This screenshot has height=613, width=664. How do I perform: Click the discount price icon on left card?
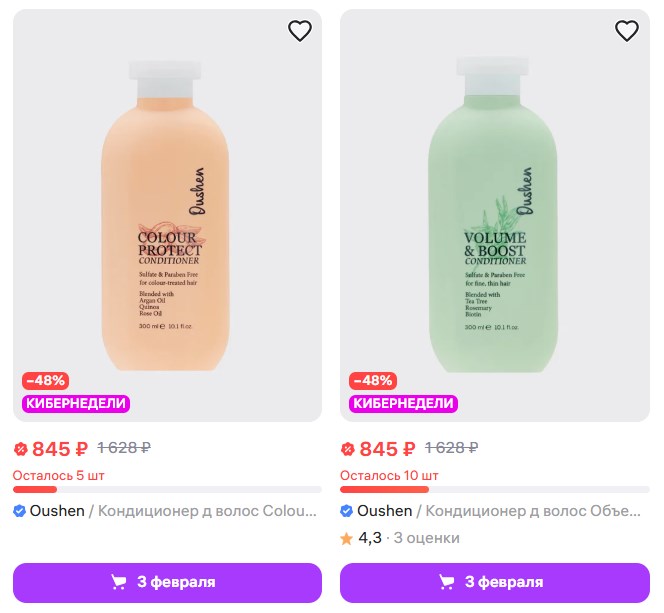[x=20, y=449]
